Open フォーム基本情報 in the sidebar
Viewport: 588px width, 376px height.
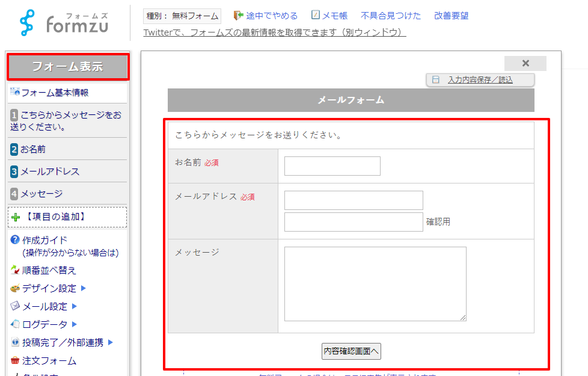point(55,93)
